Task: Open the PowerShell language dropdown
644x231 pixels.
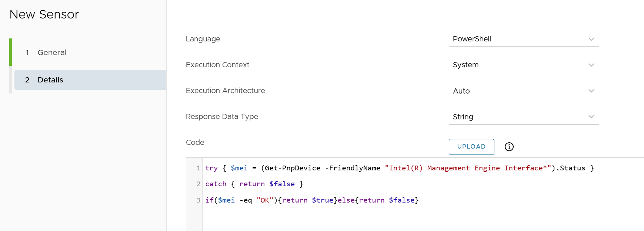Action: point(518,39)
